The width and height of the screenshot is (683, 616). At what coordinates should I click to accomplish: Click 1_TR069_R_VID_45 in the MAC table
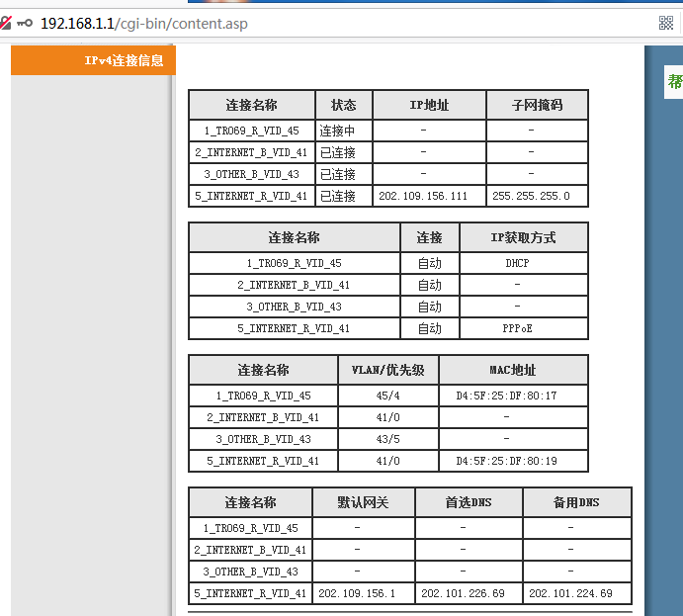tap(264, 396)
